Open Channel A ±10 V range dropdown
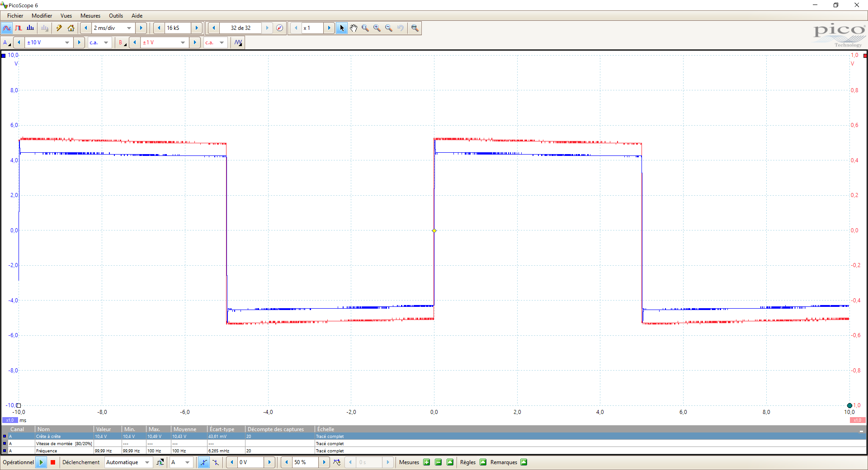This screenshot has height=470, width=868. pos(49,42)
